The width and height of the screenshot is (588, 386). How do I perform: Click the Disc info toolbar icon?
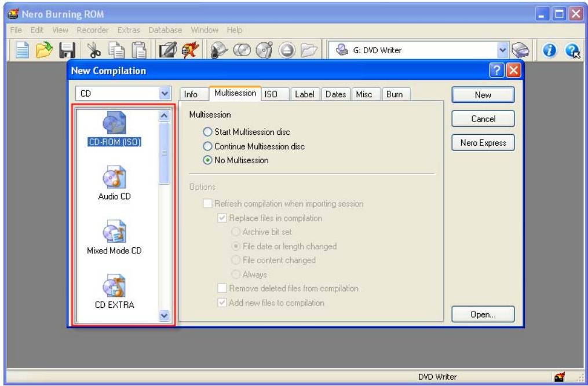tap(264, 50)
